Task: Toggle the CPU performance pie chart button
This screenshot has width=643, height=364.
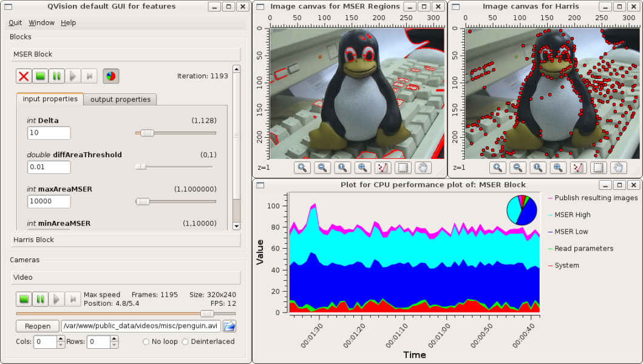Action: coord(111,76)
